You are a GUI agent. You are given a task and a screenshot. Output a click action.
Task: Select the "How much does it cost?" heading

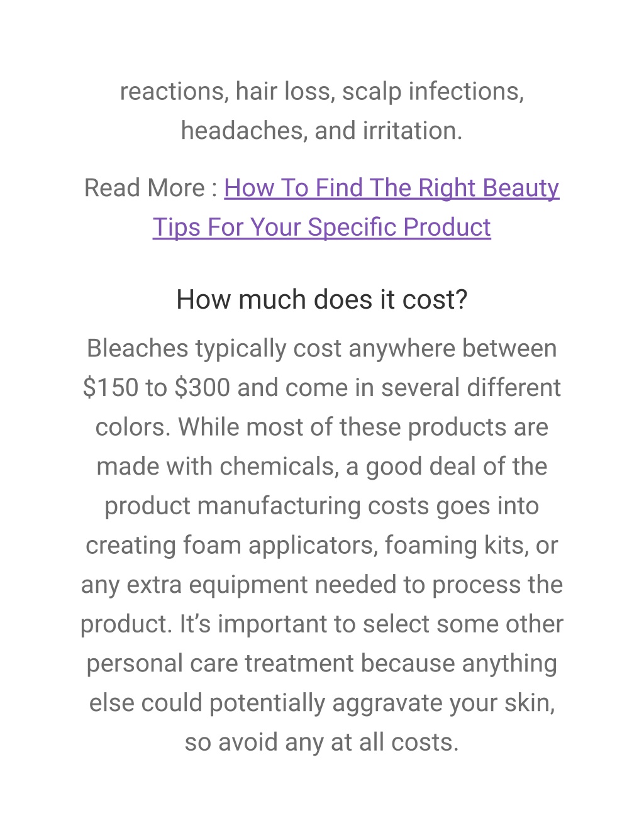pyautogui.click(x=321, y=300)
